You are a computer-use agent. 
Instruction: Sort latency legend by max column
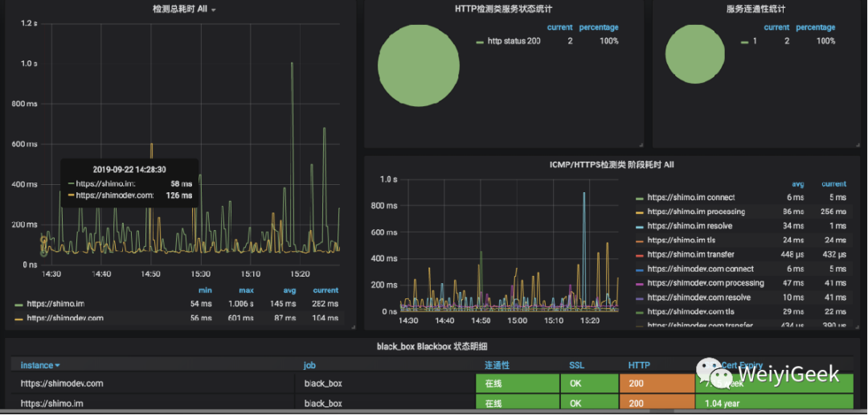click(247, 290)
